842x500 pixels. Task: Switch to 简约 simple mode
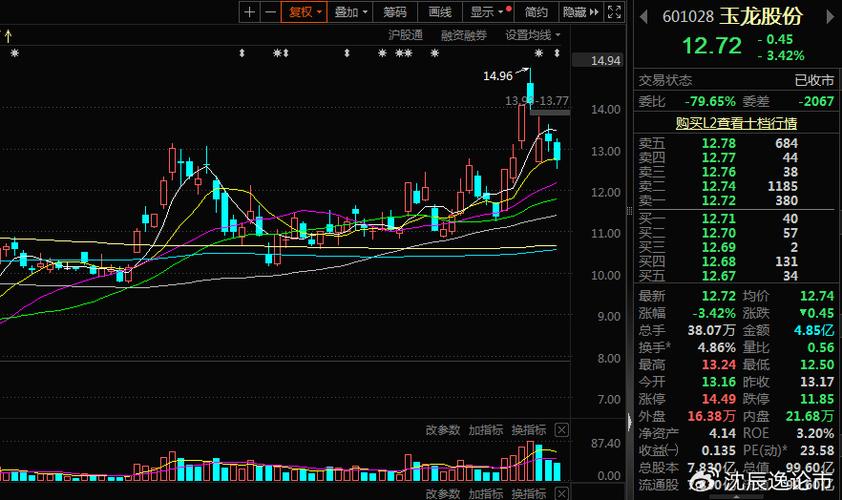(536, 12)
